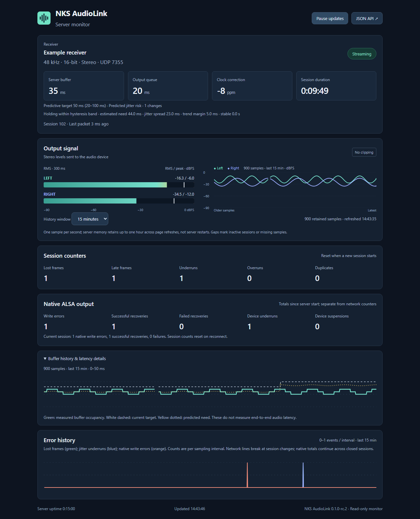Viewport: 420px width, 519px height.
Task: Click the Device underruns value
Action: [x=249, y=327]
